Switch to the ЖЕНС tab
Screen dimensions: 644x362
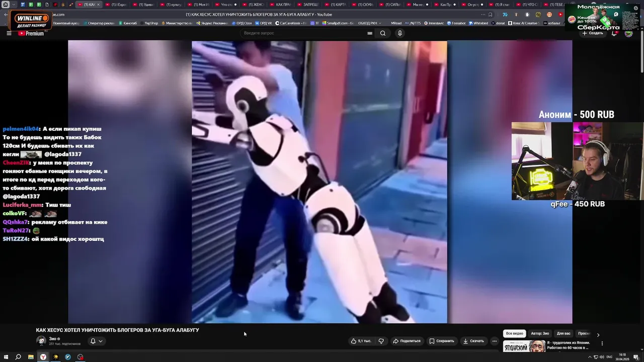pyautogui.click(x=253, y=5)
